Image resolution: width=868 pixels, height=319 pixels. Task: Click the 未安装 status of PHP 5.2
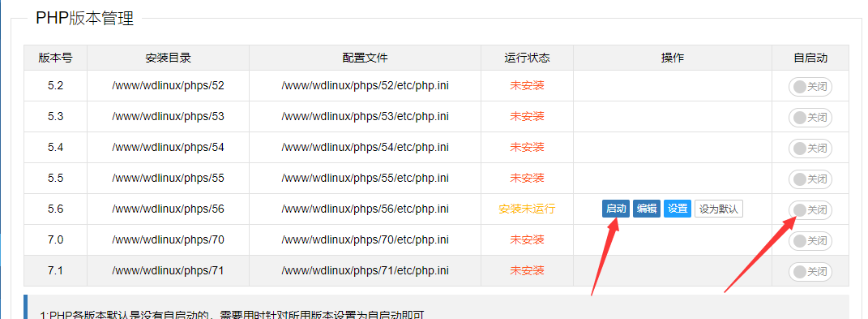pyautogui.click(x=527, y=86)
